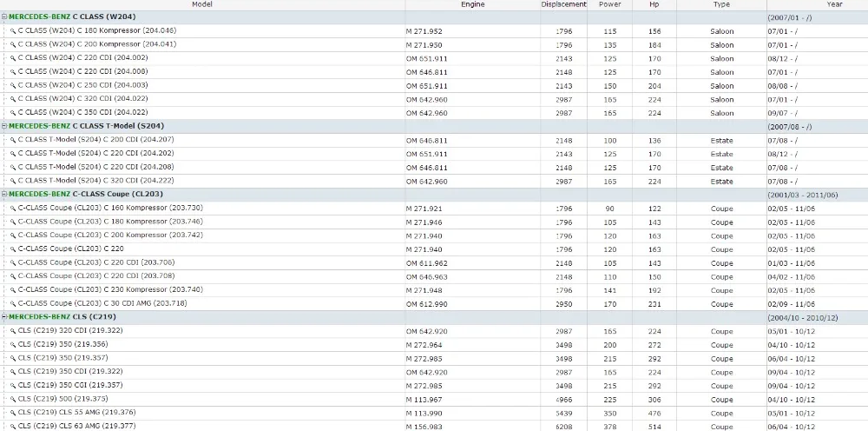Click magnifier icon for Coupe C 200 Kompressor (203.742)
The image size is (868, 431).
(x=13, y=235)
